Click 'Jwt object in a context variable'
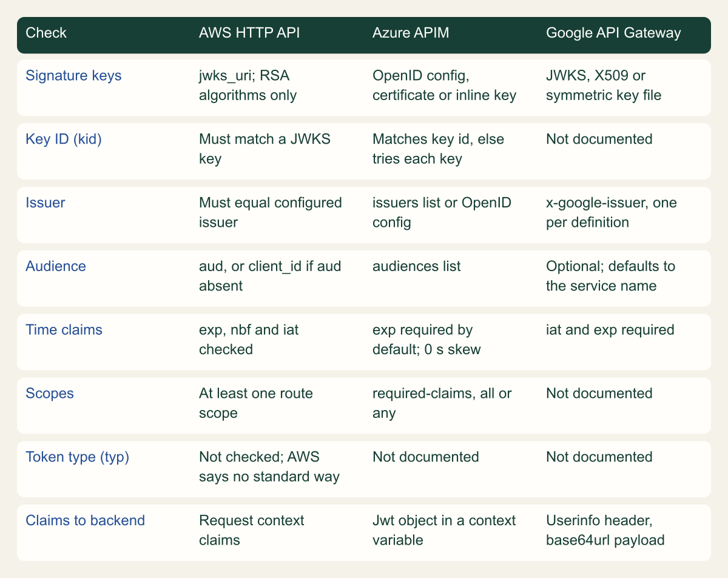This screenshot has width=728, height=578. tap(443, 530)
